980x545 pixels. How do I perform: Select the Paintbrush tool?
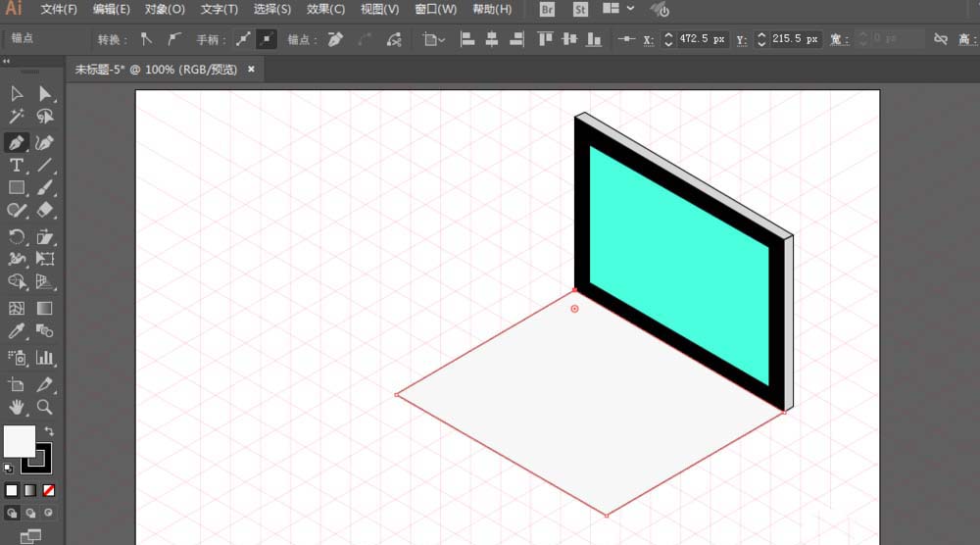44,187
